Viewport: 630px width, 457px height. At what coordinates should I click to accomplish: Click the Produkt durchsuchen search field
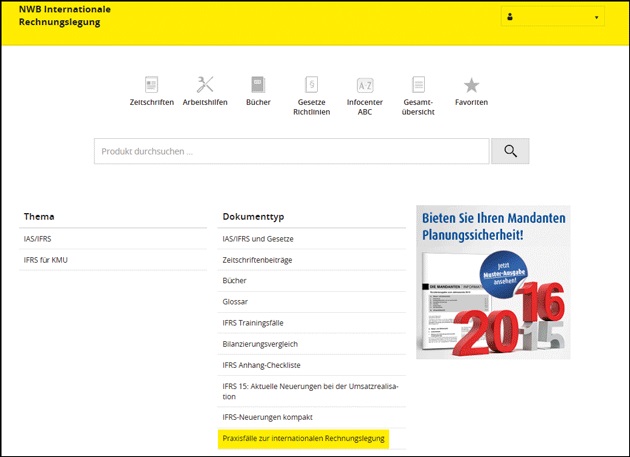coord(292,151)
